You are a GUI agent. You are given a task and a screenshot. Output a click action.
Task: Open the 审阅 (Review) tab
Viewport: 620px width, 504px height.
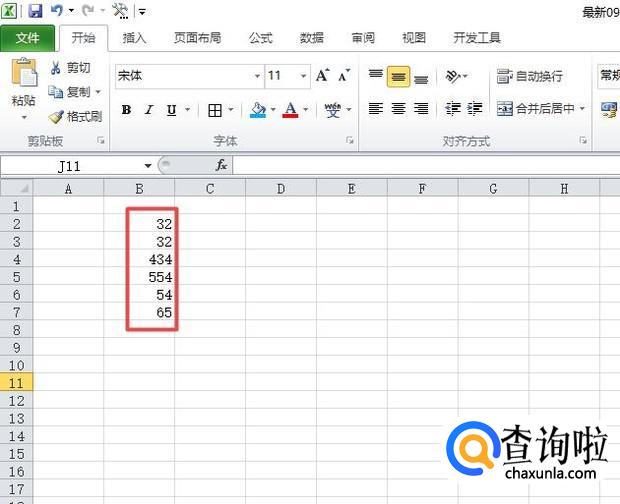363,38
